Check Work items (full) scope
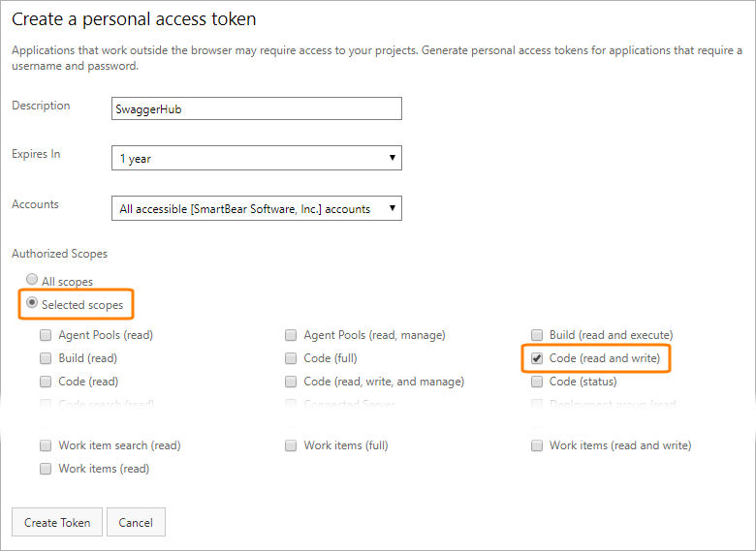 click(291, 445)
